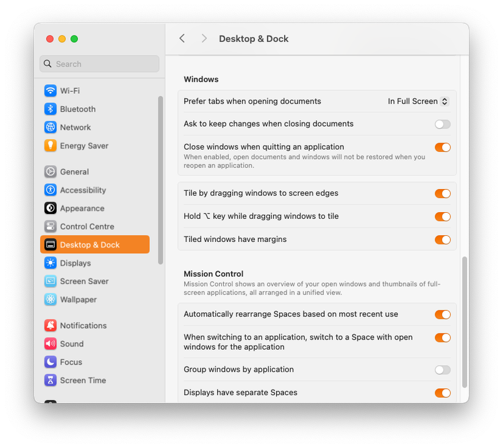Screen dimensions: 503x448
Task: Open Wallpaper settings
Action: 78,299
